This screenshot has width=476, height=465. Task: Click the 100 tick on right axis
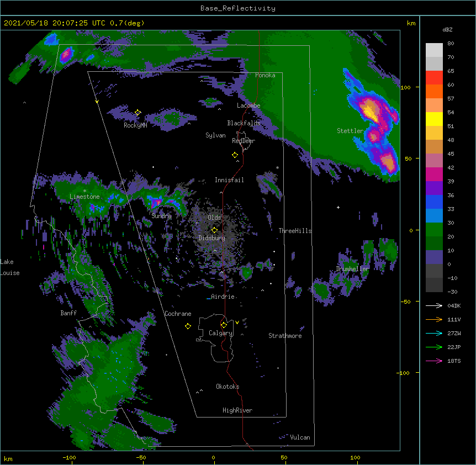point(405,87)
